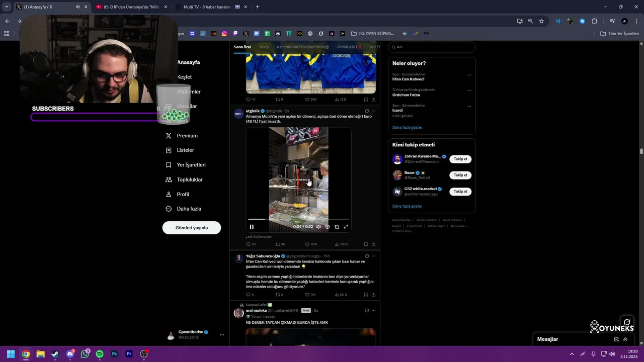Open Instagram bookmark in bookmarks bar
644x362 pixels.
click(x=224, y=34)
